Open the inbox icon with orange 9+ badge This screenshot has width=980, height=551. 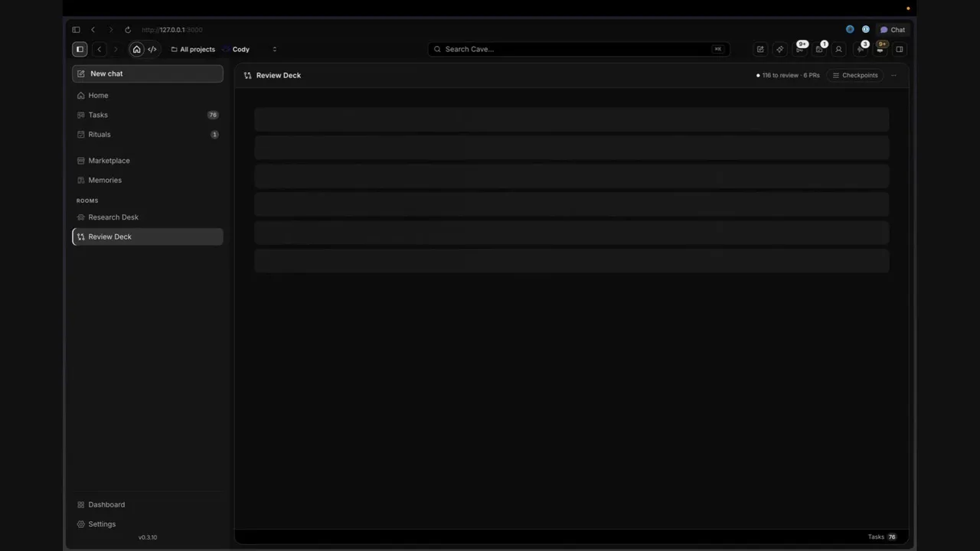point(880,48)
